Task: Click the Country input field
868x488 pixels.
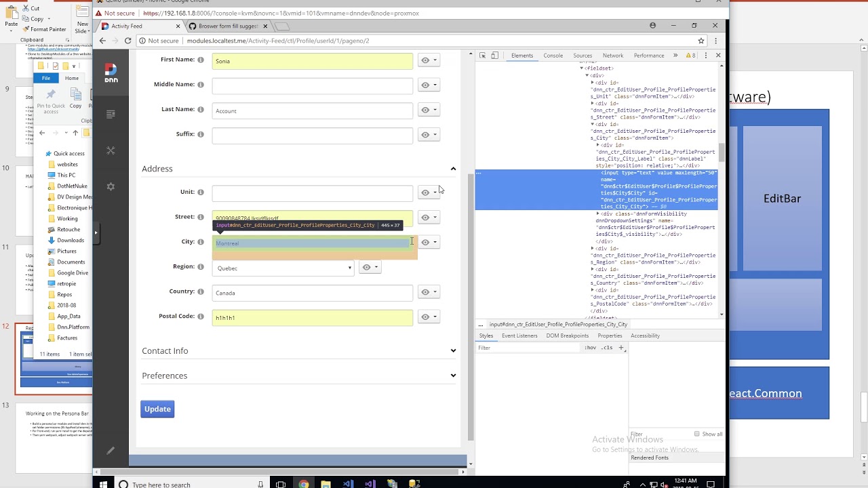Action: 312,293
